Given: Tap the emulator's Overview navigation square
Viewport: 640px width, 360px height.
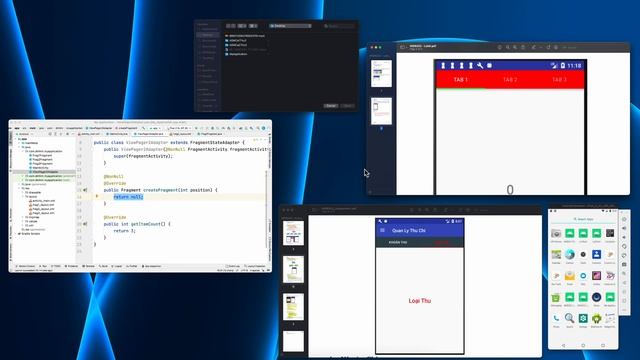Looking at the screenshot, I should [603, 345].
